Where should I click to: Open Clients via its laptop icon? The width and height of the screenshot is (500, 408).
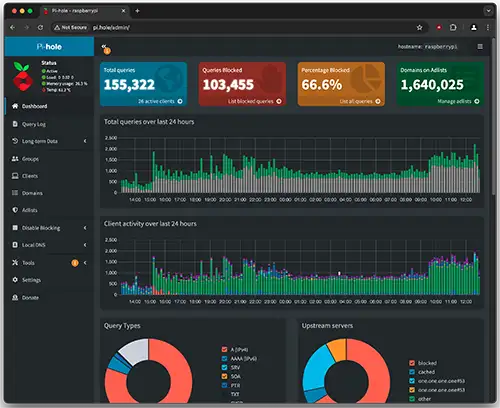click(x=15, y=176)
